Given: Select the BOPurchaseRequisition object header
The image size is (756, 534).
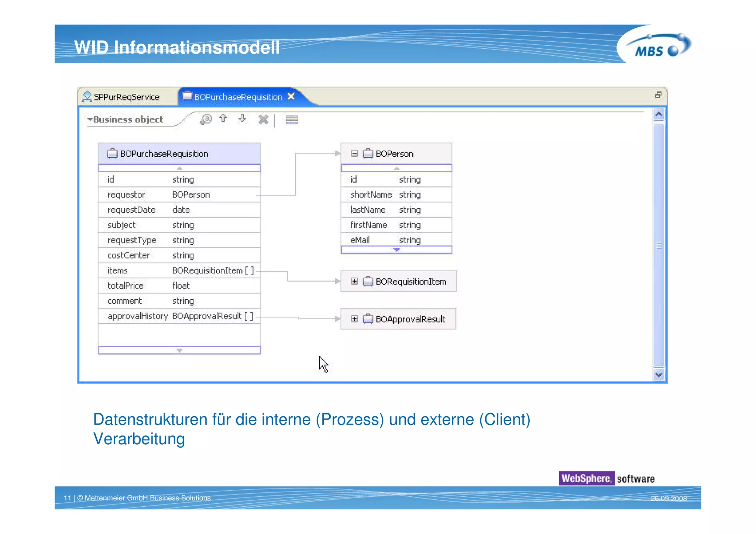Looking at the screenshot, I should [179, 154].
